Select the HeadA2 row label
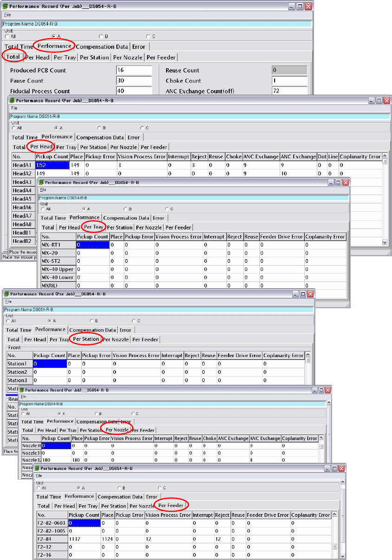 [x=23, y=173]
